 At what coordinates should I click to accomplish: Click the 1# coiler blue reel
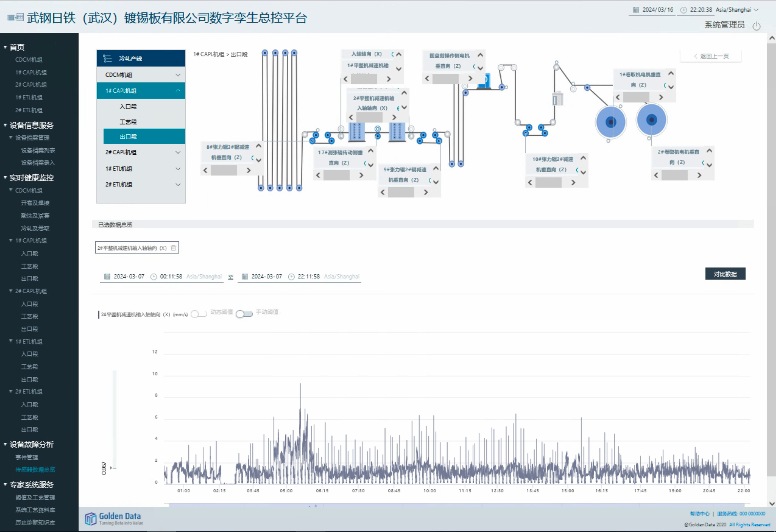610,122
